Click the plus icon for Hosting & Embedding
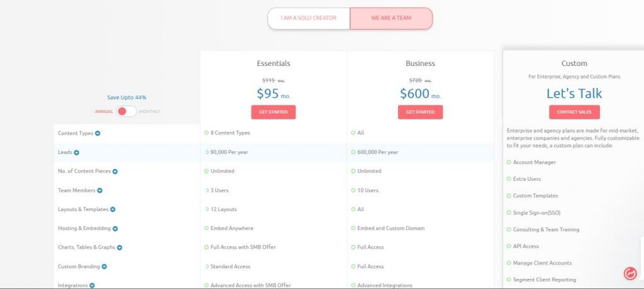The image size is (644, 289). tap(115, 229)
